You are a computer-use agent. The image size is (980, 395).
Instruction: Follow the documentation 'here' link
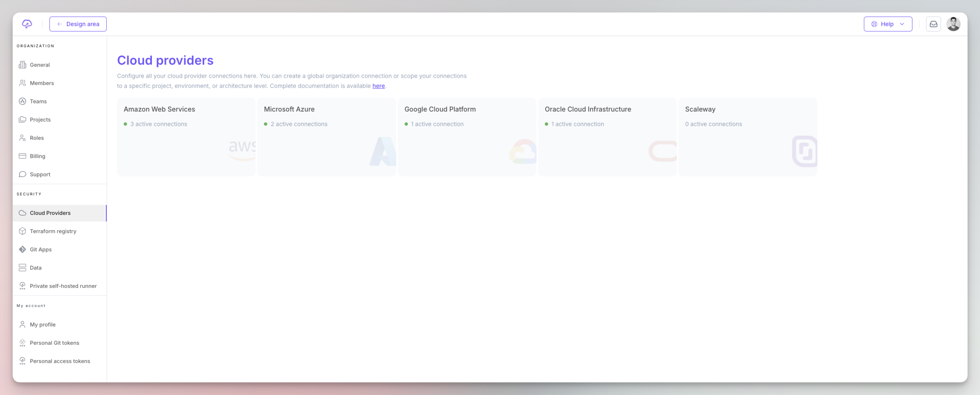[378, 86]
